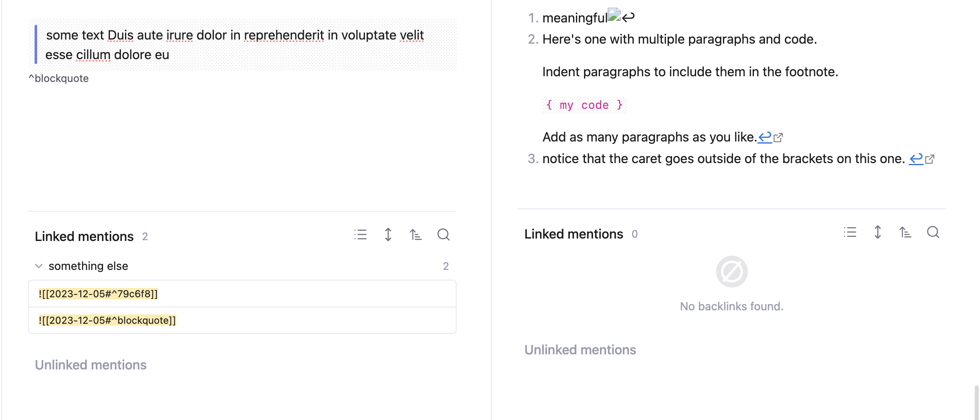The height and width of the screenshot is (420, 980).
Task: Toggle show more context in left backlinks pane
Action: pos(388,235)
